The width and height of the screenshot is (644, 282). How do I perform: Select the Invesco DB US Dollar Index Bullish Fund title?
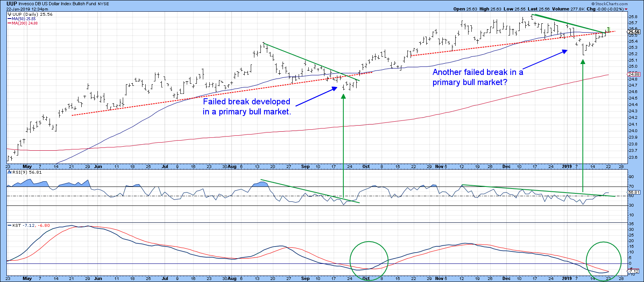click(x=57, y=4)
